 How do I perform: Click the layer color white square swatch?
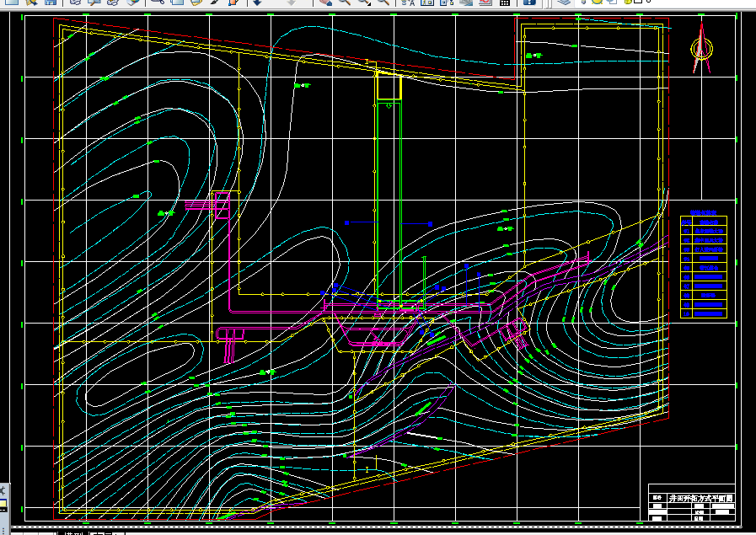click(638, 2)
